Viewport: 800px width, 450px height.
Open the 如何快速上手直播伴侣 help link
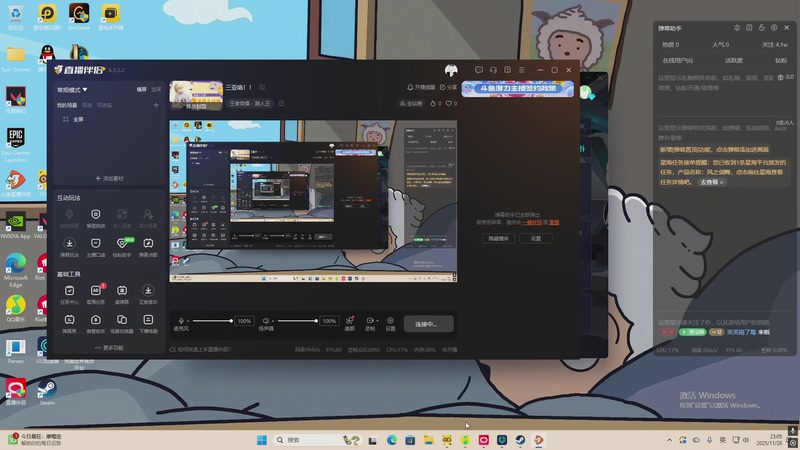point(200,349)
